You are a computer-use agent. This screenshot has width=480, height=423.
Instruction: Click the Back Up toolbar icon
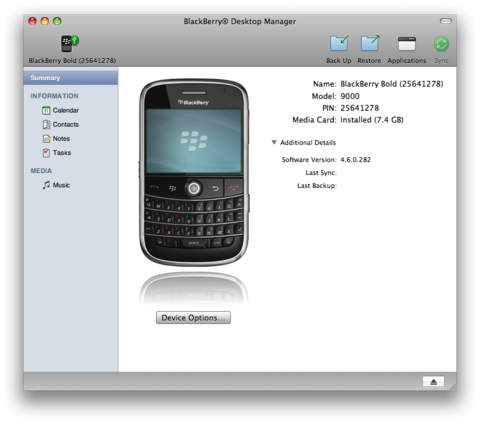pos(339,43)
